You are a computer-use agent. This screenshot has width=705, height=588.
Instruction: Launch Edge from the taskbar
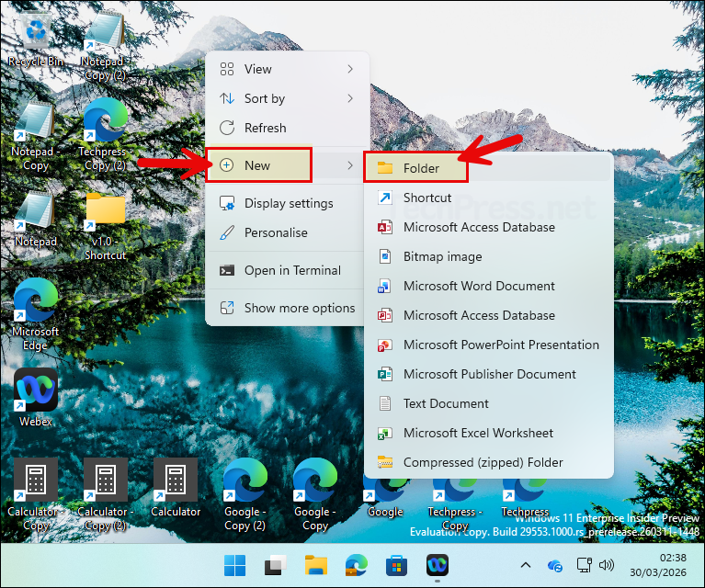[356, 565]
